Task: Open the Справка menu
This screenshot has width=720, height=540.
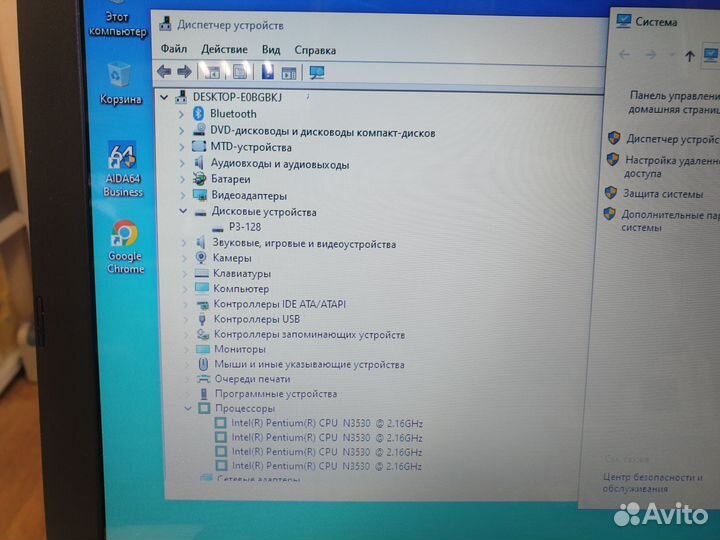Action: (x=315, y=50)
